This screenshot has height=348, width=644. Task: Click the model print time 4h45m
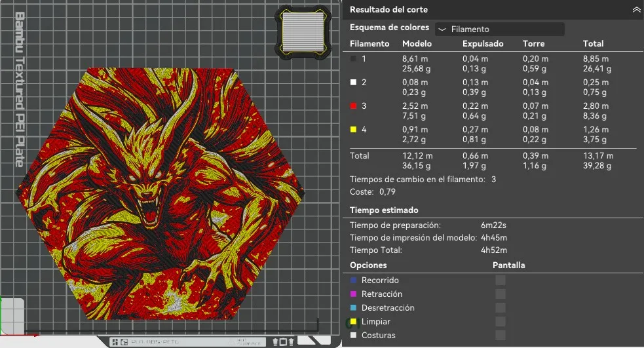[x=494, y=237]
